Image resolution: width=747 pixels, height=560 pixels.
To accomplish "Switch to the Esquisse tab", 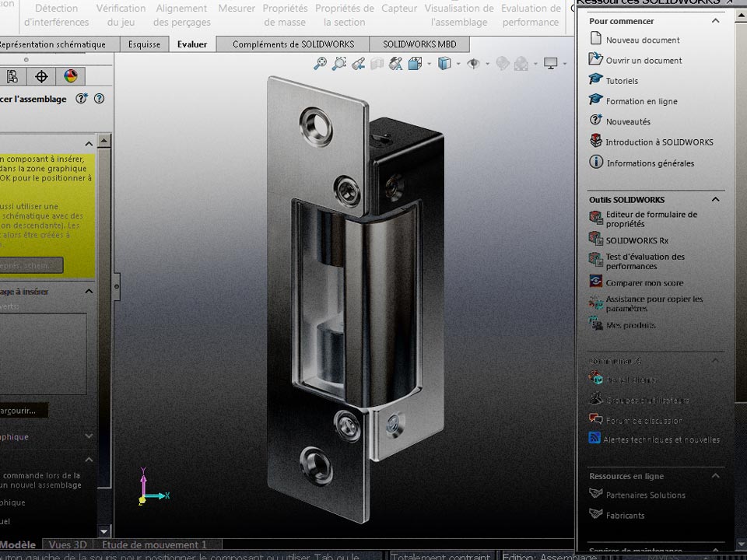I will [144, 44].
